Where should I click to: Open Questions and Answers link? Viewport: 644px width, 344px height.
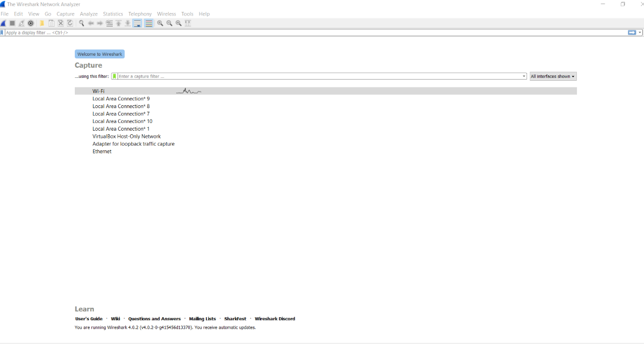click(154, 319)
